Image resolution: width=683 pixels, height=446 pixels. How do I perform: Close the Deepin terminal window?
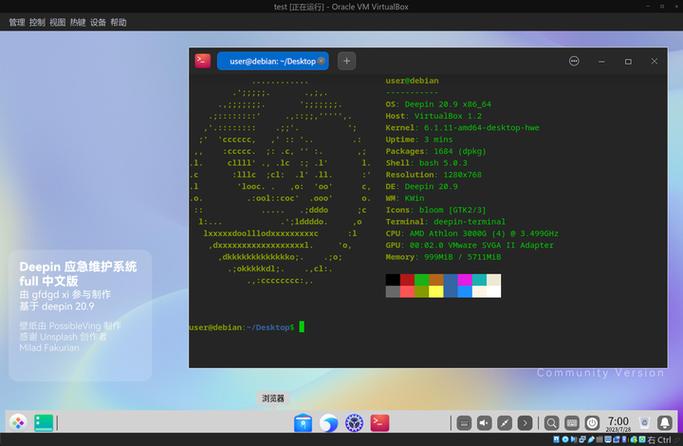tap(654, 61)
